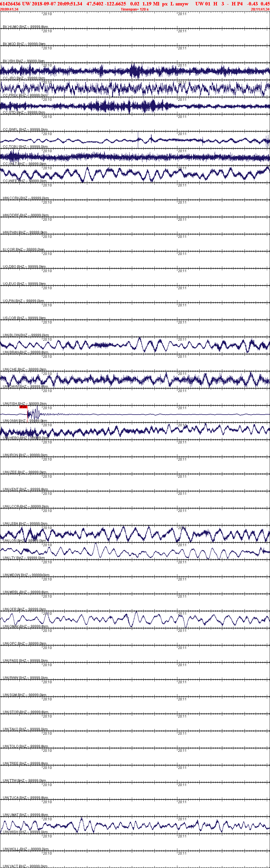Click the magnitude 1.19 Ml text

(x=151, y=4)
